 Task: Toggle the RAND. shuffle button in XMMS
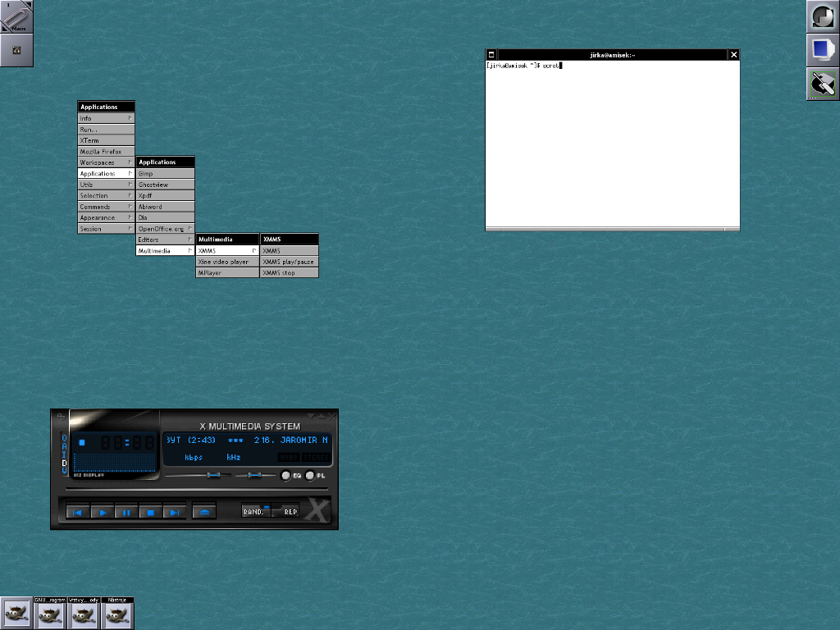click(254, 511)
